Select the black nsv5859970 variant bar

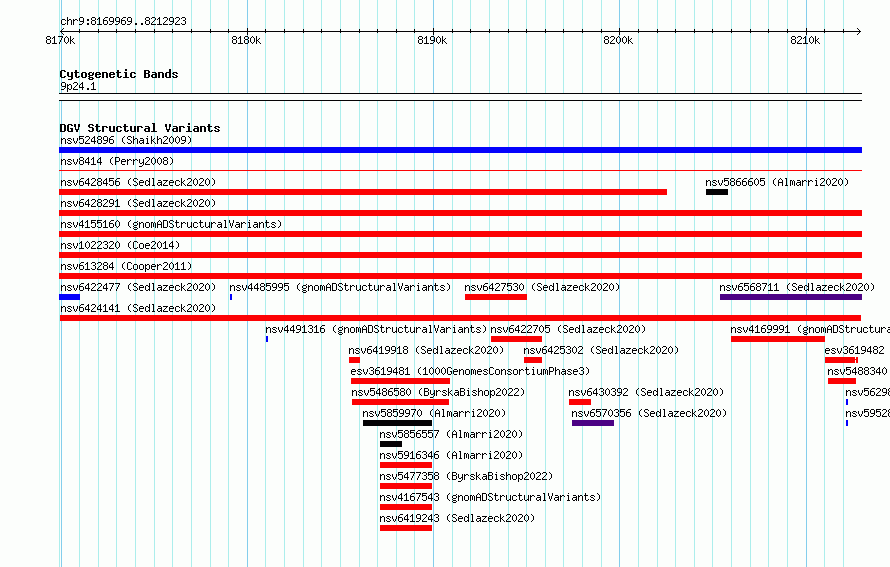pos(397,423)
